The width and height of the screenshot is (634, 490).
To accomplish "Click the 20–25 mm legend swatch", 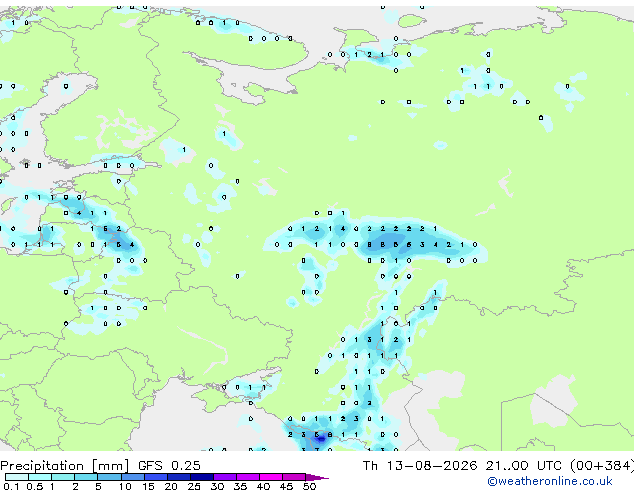I will (x=179, y=477).
